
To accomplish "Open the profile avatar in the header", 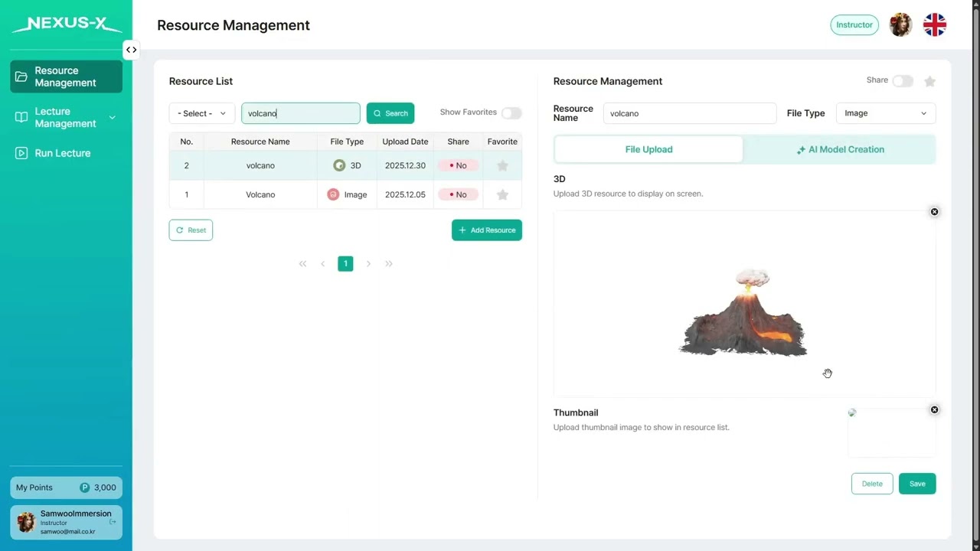I will [900, 24].
